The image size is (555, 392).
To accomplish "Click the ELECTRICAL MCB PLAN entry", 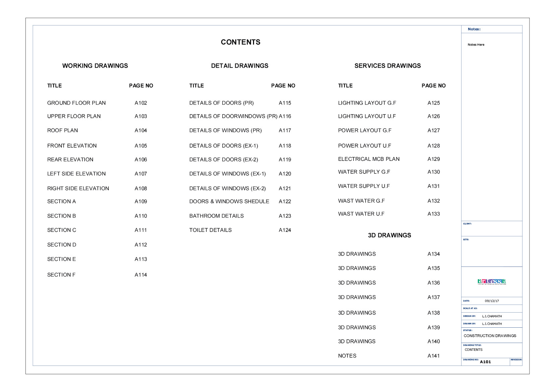I will pyautogui.click(x=369, y=159).
